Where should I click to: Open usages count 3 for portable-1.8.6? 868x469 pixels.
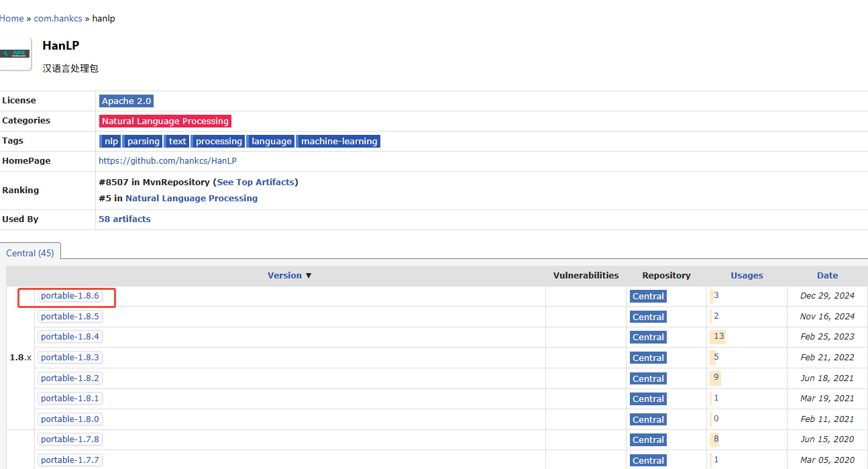tap(716, 295)
